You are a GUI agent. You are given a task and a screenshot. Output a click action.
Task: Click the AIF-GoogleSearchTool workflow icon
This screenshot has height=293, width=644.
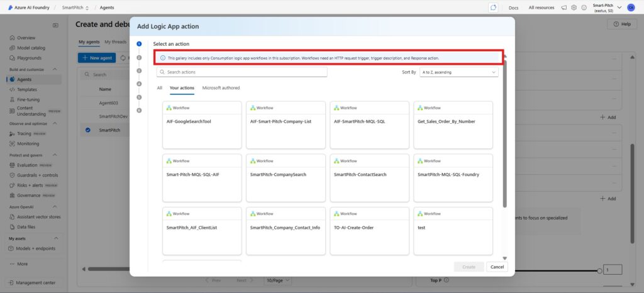point(168,108)
